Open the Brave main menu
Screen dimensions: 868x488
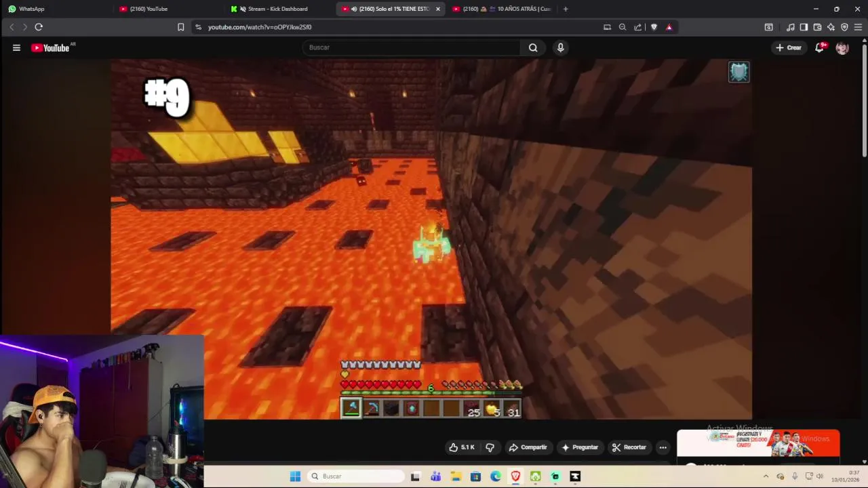coord(858,27)
